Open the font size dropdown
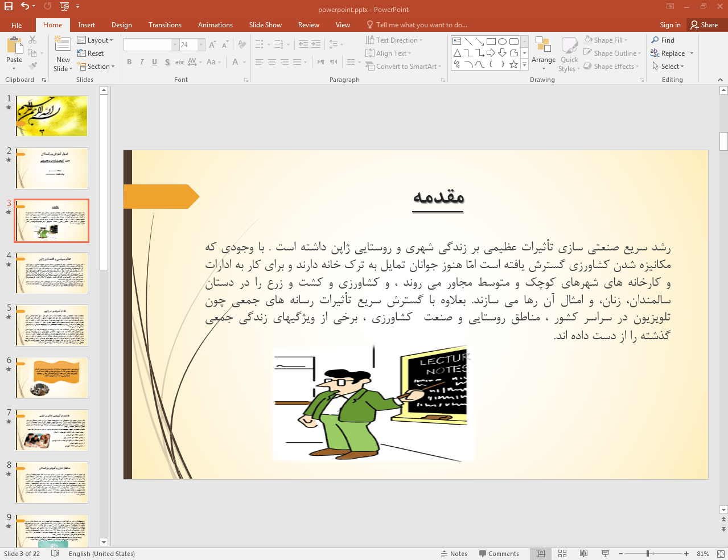 pos(201,44)
